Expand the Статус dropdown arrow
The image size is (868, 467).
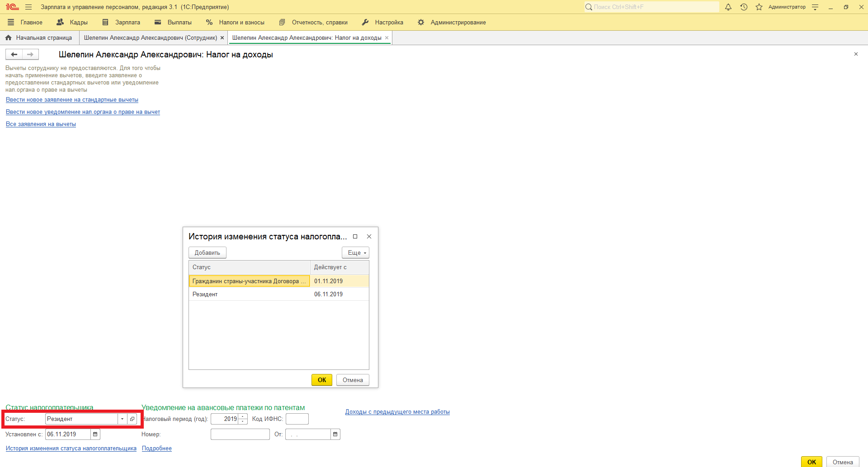point(122,419)
